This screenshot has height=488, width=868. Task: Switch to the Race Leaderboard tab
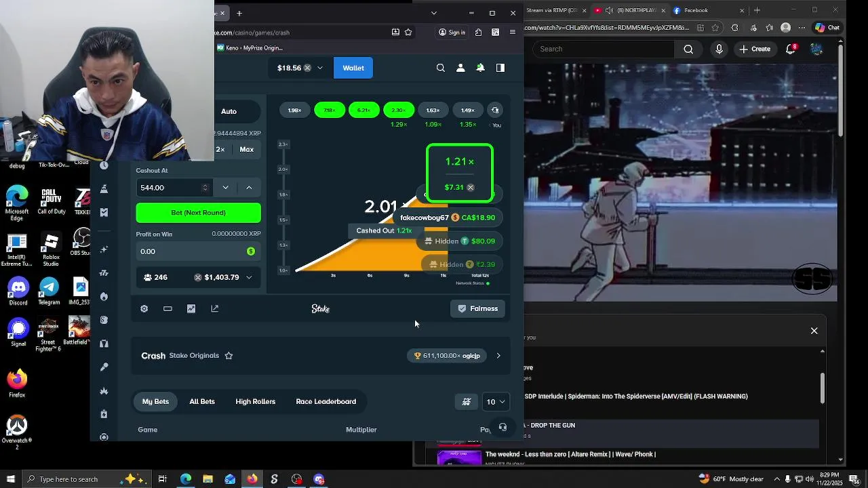pyautogui.click(x=325, y=402)
